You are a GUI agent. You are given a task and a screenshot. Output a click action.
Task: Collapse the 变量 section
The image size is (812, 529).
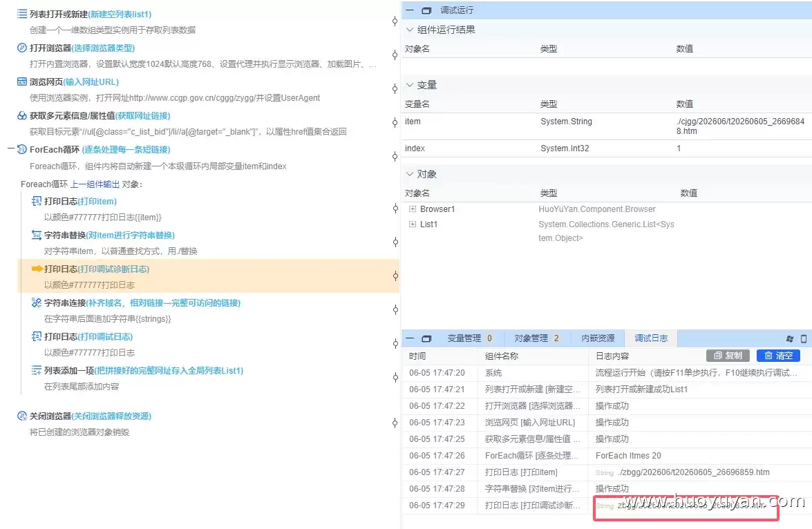click(410, 85)
